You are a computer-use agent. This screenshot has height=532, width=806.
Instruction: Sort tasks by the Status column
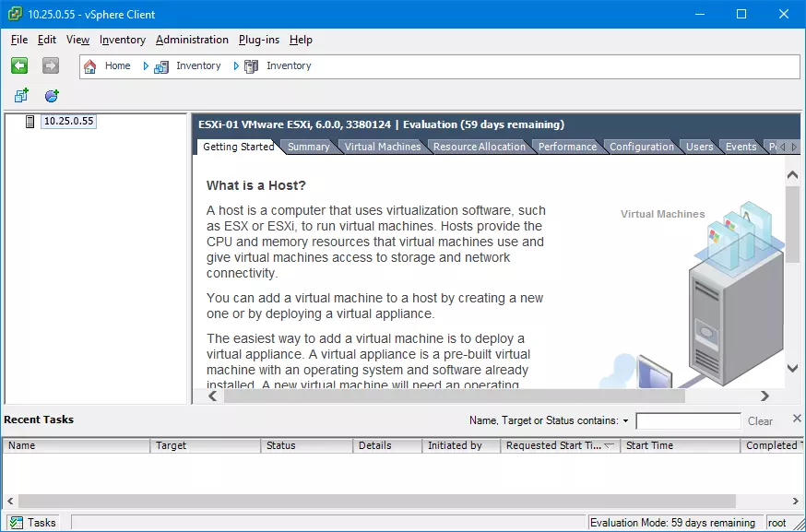[307, 445]
